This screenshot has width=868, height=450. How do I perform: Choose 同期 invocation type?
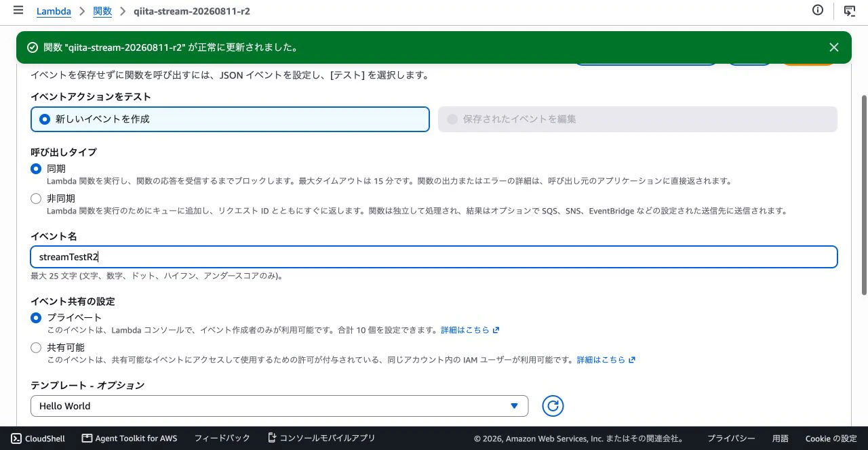[x=36, y=169]
